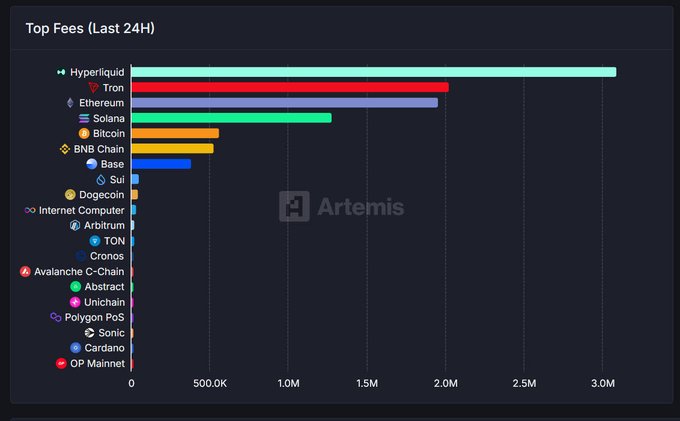Click the 2.0M axis label
Screen dimensions: 680x421
(446, 384)
